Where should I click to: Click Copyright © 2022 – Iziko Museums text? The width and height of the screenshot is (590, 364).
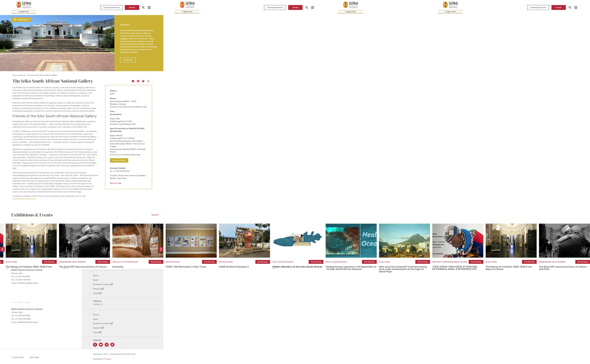tap(114, 354)
